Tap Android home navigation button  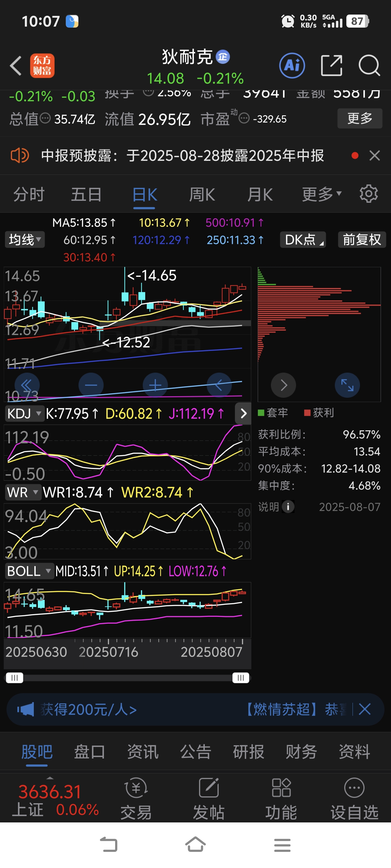click(x=195, y=845)
